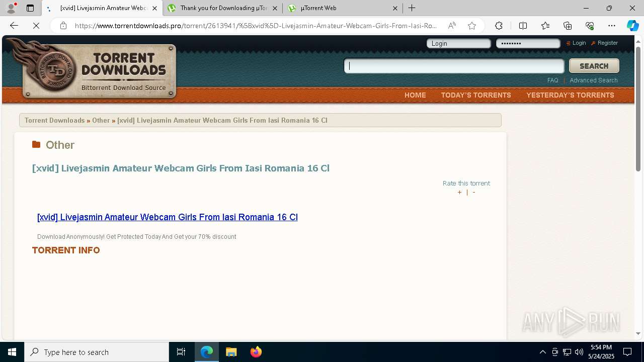Launch Firefox from taskbar
Screen dimensions: 644x362
256,352
